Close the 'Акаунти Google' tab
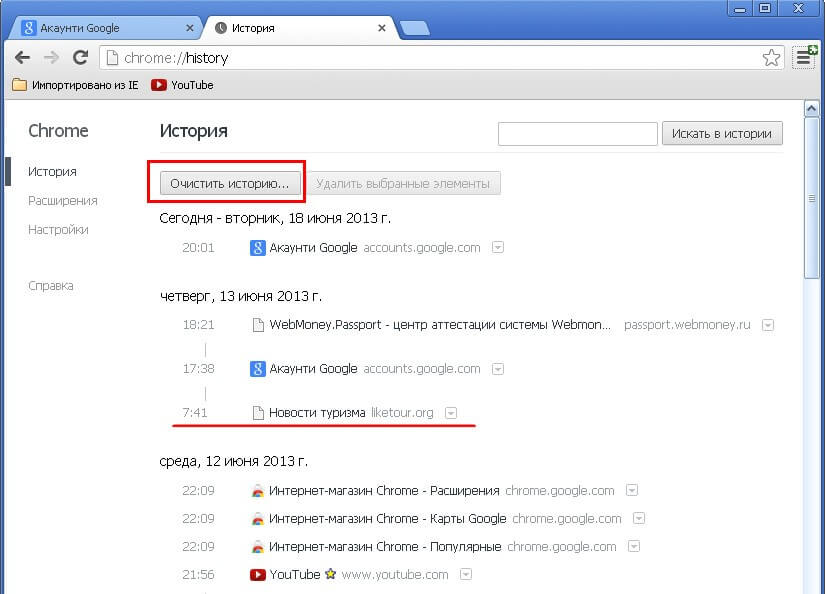 click(189, 28)
